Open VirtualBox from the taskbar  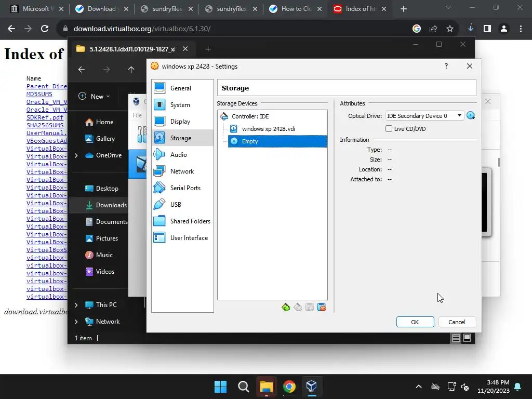tap(312, 387)
